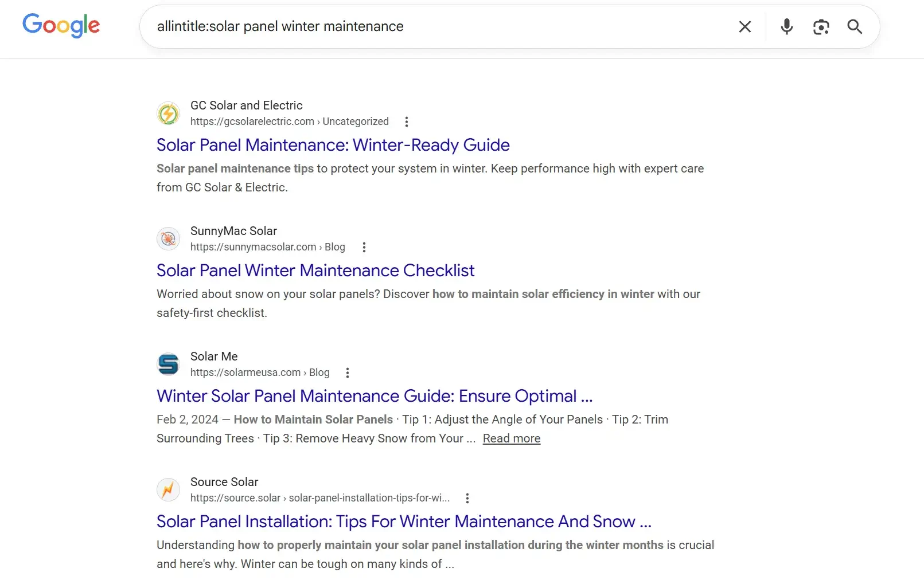Image resolution: width=924 pixels, height=588 pixels.
Task: Open Solar Panel Winter Maintenance Checklist
Action: click(315, 270)
